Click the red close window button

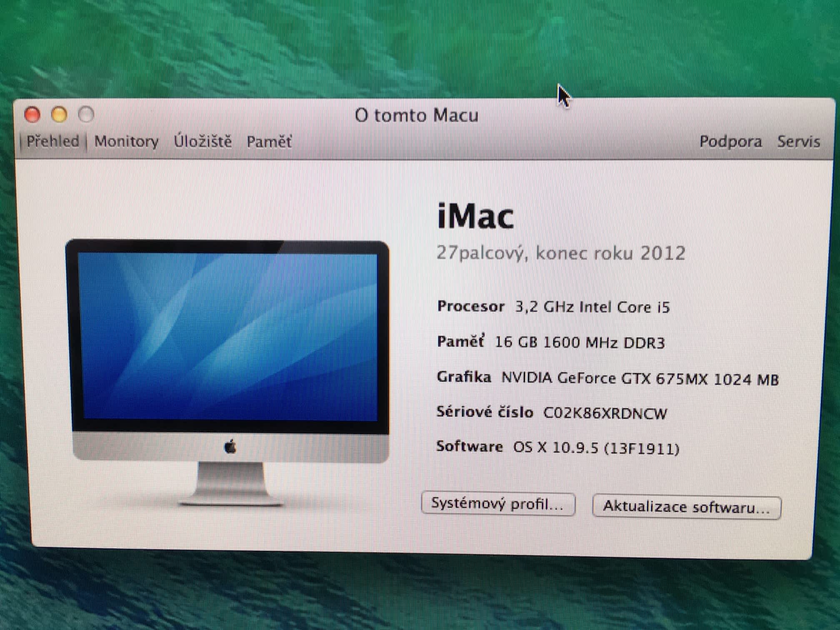(x=32, y=115)
